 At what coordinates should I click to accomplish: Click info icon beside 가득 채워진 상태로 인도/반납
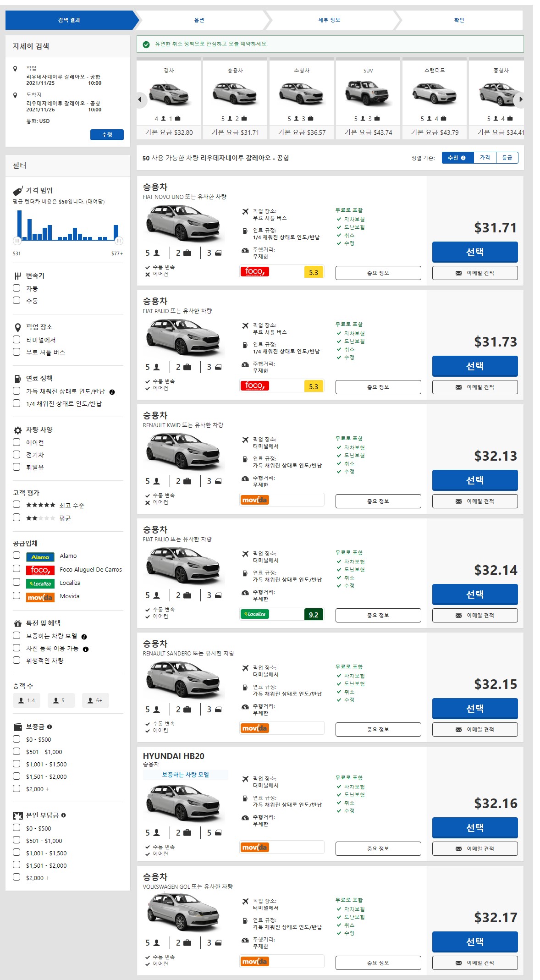(112, 392)
